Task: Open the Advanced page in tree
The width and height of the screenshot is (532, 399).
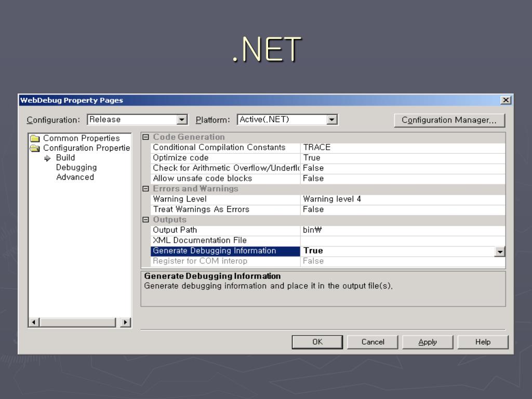Action: click(75, 177)
